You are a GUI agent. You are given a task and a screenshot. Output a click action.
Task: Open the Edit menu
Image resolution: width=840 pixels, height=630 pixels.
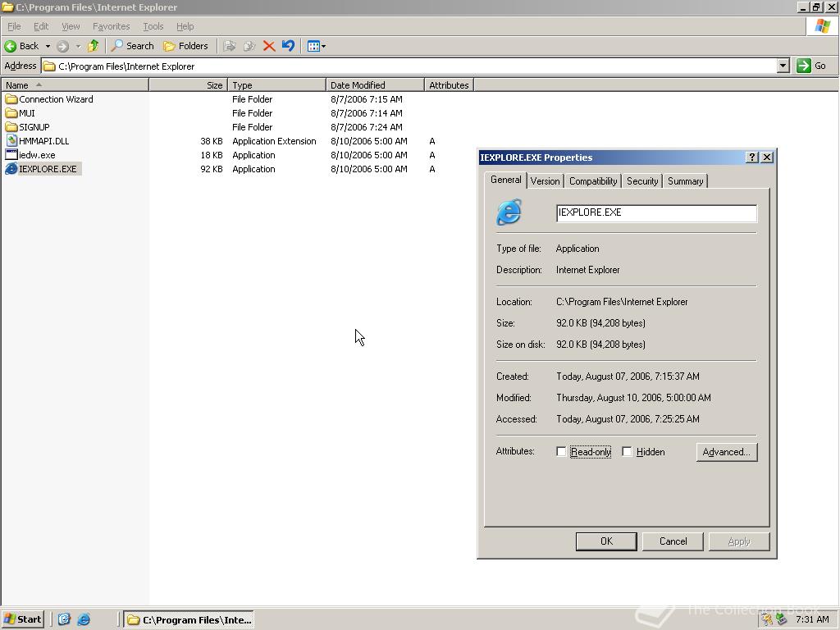tap(41, 26)
